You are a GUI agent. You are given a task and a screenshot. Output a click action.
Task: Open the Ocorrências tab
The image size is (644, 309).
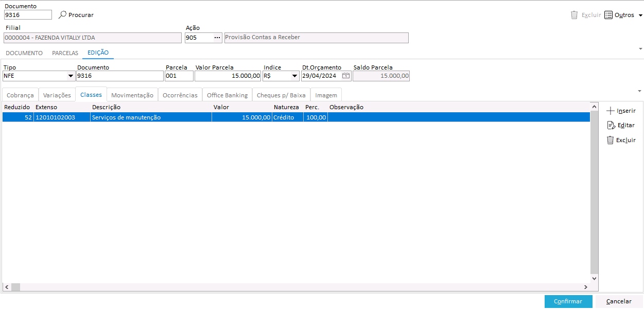pyautogui.click(x=180, y=95)
